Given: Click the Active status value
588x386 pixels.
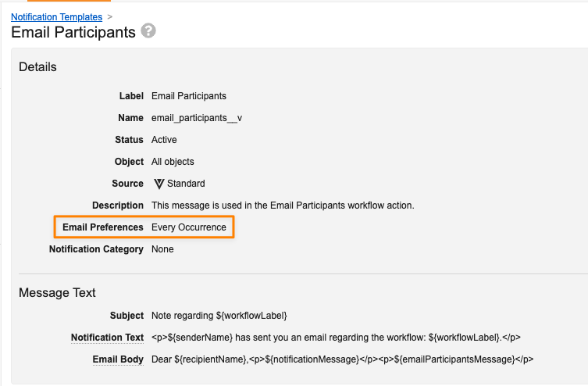Looking at the screenshot, I should coord(164,140).
